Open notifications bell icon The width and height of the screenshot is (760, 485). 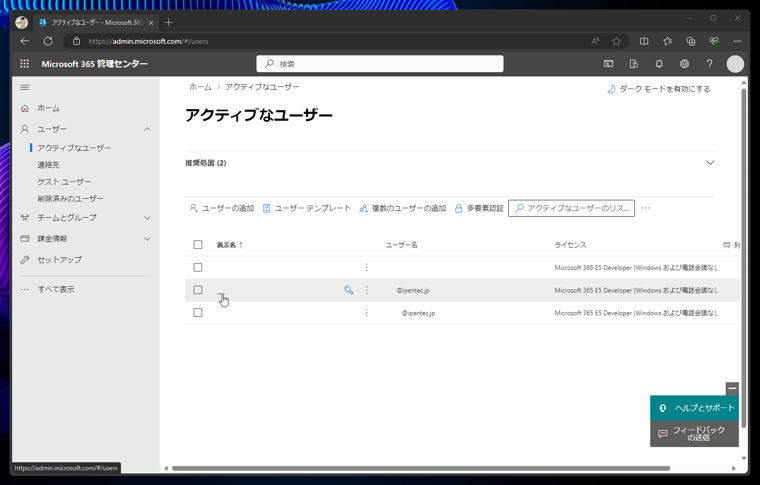[659, 63]
